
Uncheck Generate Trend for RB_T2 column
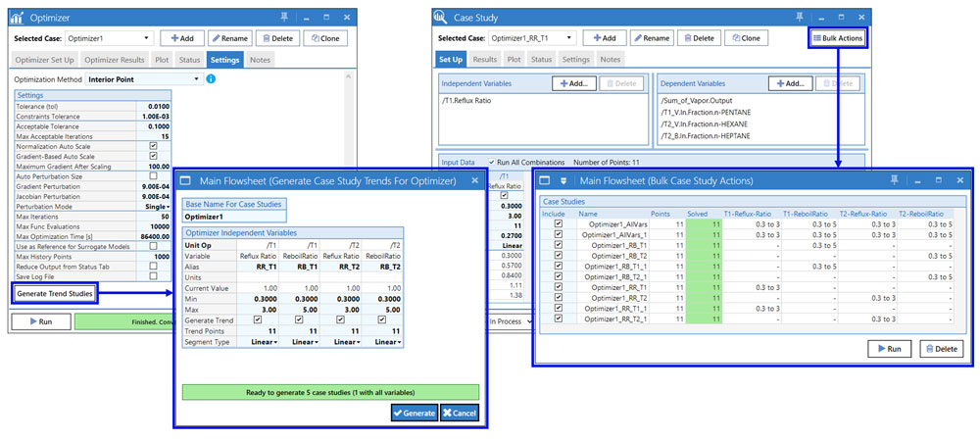tap(382, 319)
